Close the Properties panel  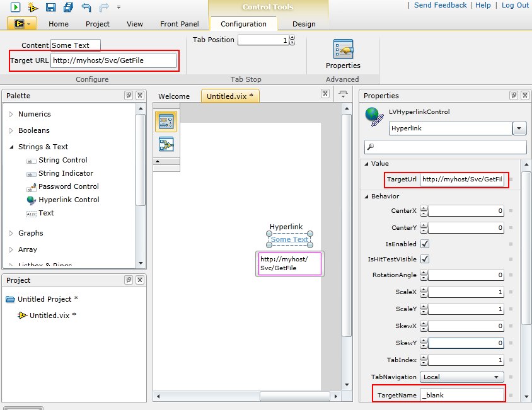pos(525,95)
